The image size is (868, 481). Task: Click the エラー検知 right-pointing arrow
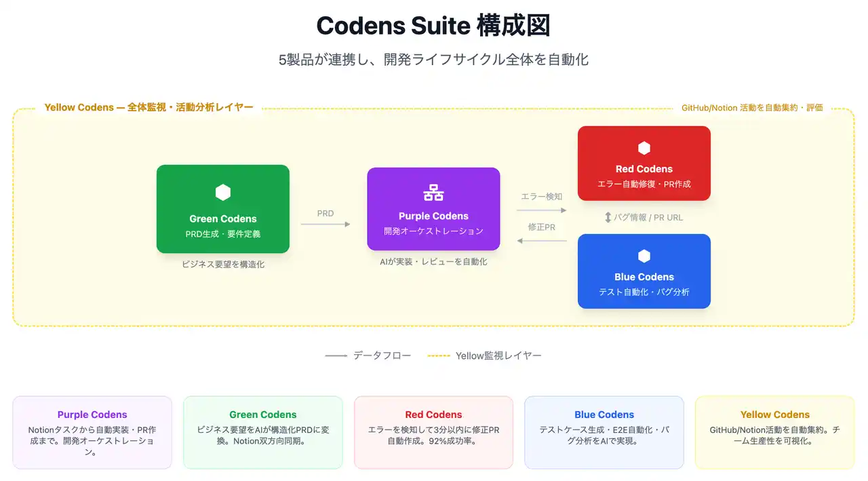click(x=541, y=210)
